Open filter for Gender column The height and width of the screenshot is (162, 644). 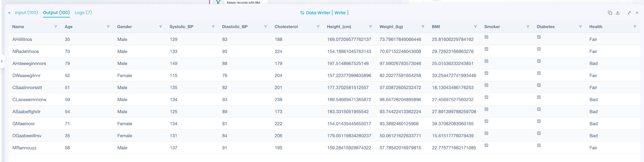coord(161,27)
